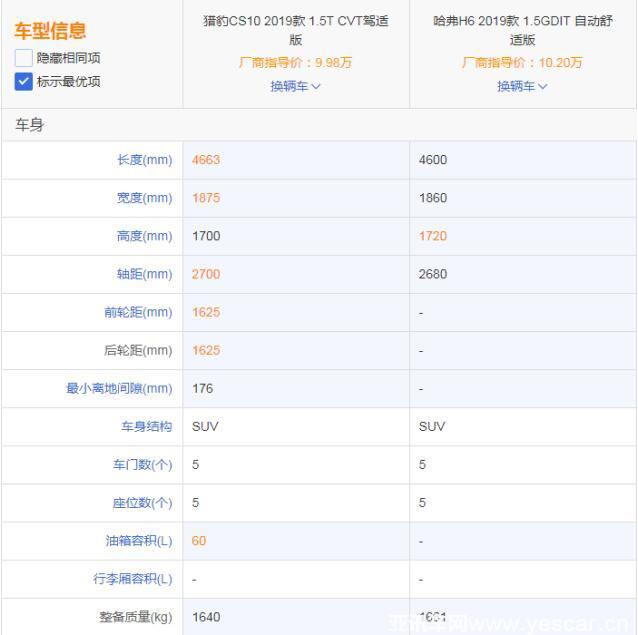This screenshot has width=638, height=635.
Task: Select the fuel tank value 60
Action: (199, 541)
